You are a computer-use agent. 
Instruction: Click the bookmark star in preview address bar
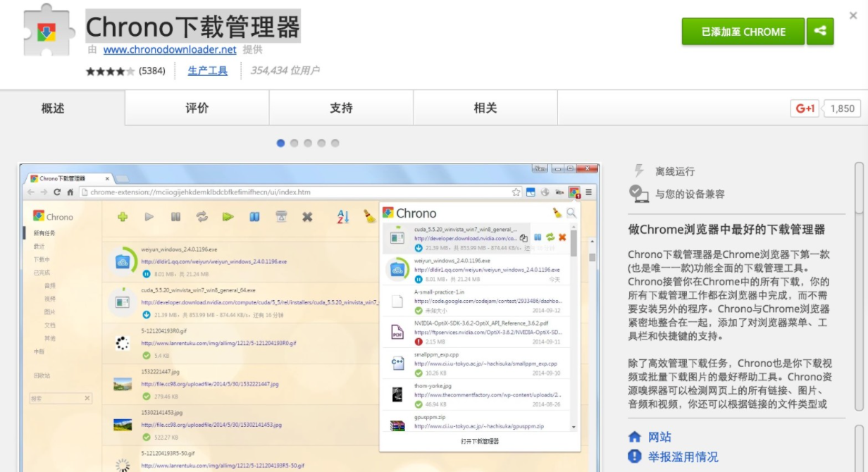pos(516,192)
